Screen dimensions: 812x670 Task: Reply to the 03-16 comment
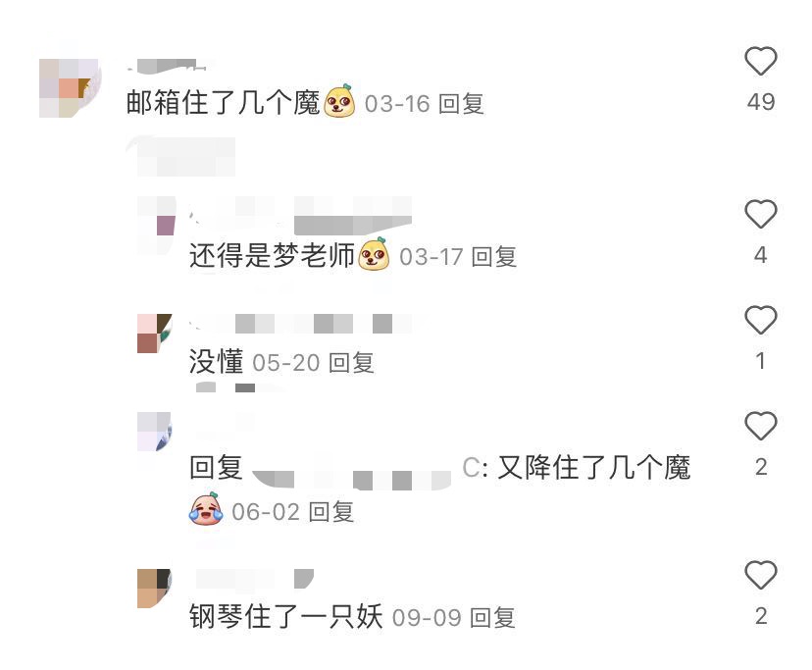[x=461, y=104]
